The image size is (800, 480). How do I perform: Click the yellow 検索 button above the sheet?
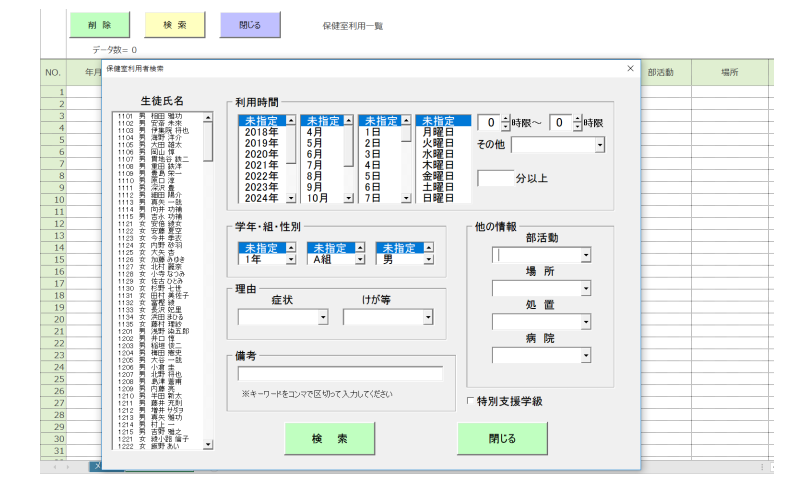[174, 25]
